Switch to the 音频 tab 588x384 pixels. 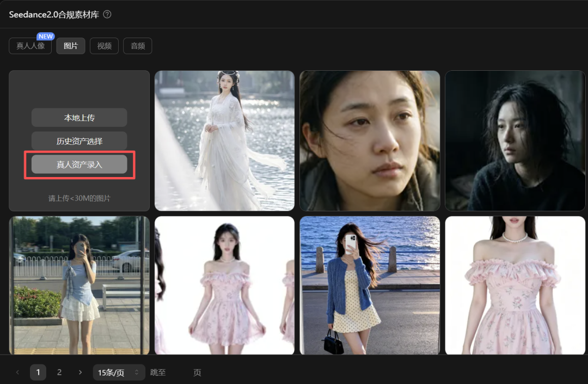137,46
